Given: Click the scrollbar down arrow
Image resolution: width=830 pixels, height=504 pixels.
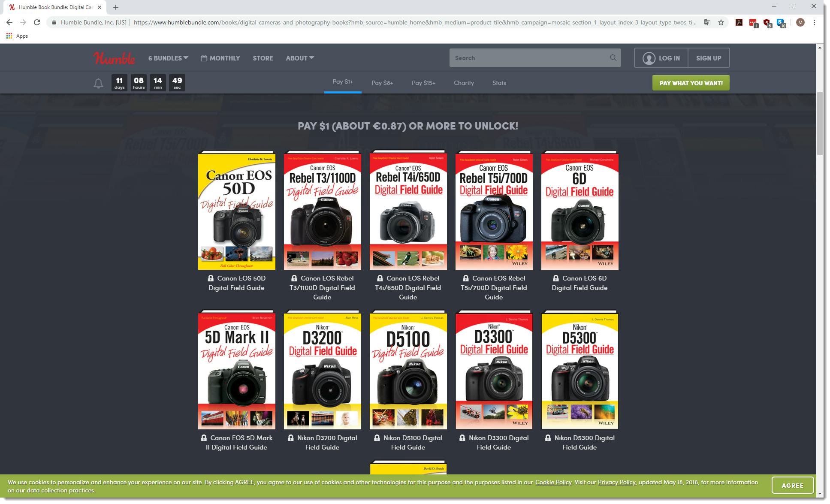Looking at the screenshot, I should 820,494.
